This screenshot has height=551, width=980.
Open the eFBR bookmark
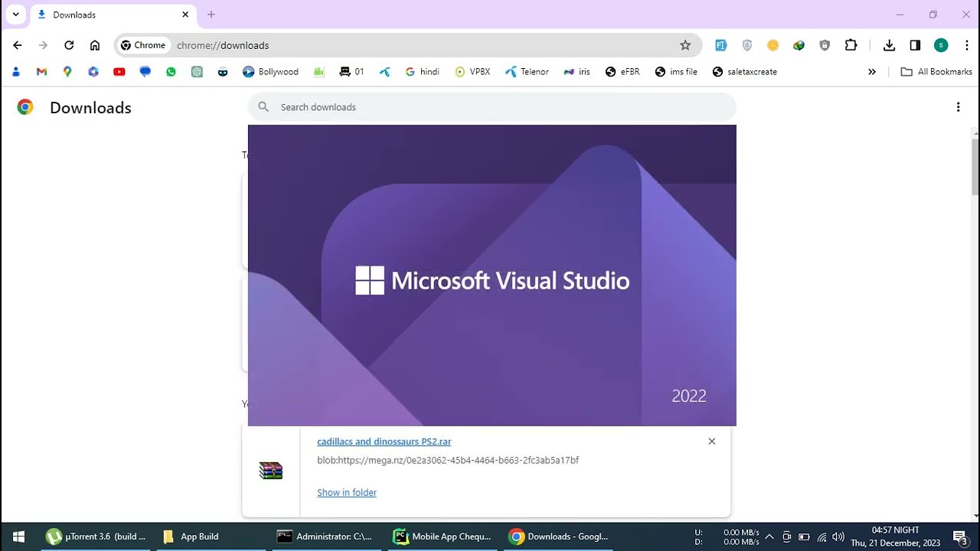click(x=622, y=72)
